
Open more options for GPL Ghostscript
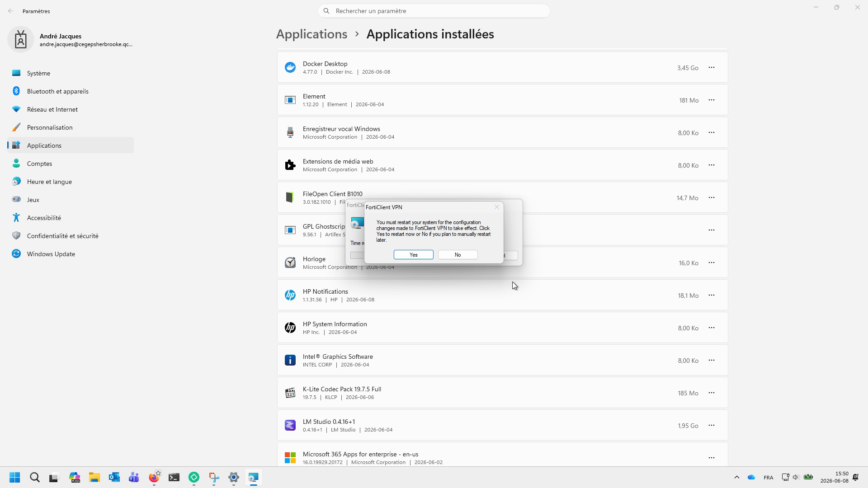pyautogui.click(x=712, y=230)
